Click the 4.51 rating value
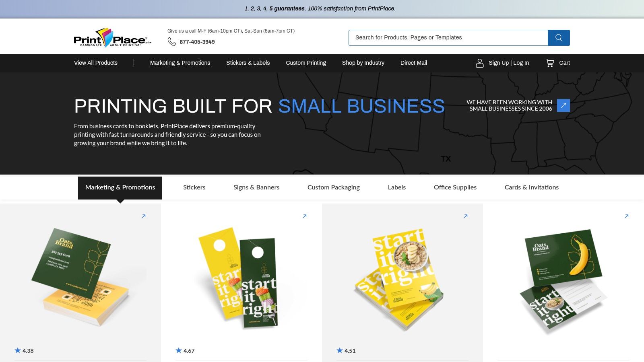Viewport: 644px width, 362px height. [350, 351]
